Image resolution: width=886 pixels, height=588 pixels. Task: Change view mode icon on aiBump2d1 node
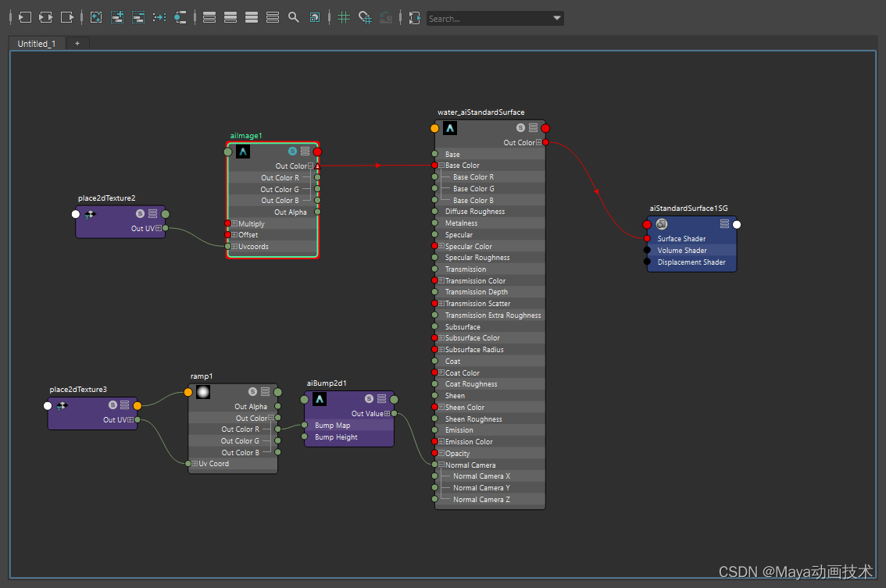click(381, 399)
